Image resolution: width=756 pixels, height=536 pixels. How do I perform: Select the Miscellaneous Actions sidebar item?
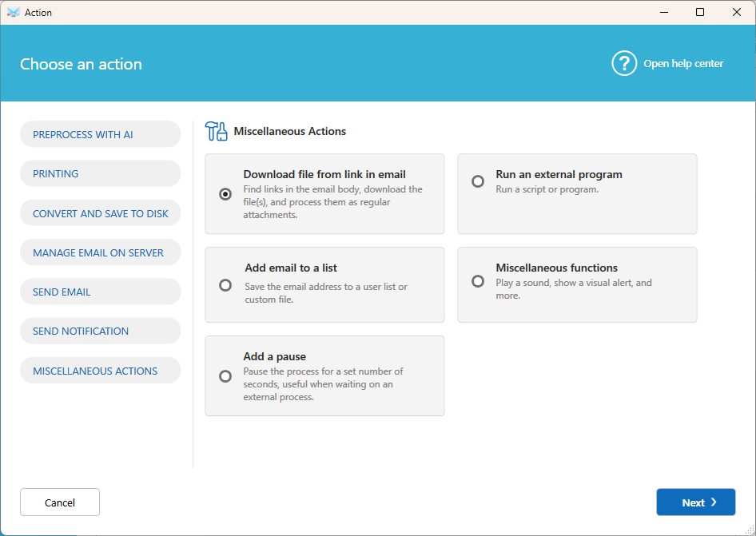(100, 370)
